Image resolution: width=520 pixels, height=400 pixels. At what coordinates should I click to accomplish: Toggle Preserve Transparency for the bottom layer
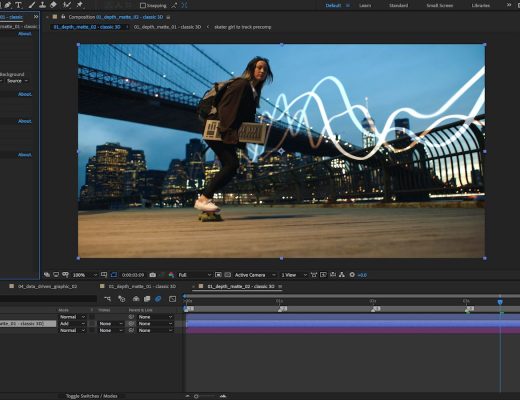point(92,330)
